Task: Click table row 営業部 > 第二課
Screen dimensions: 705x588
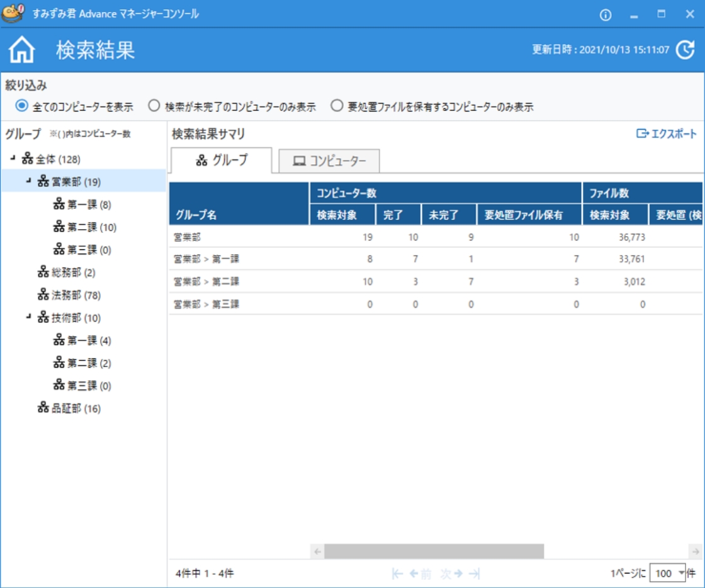Action: coord(436,281)
